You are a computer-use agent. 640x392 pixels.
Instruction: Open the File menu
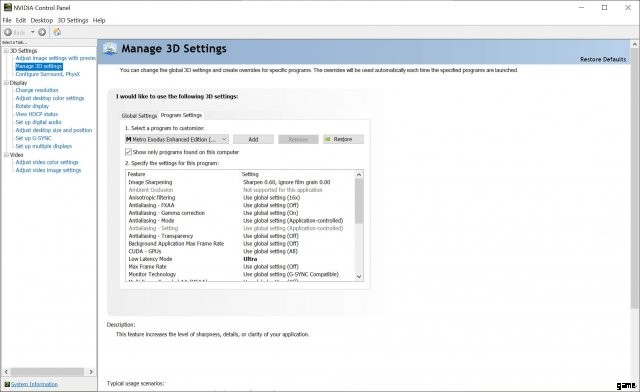pos(7,20)
